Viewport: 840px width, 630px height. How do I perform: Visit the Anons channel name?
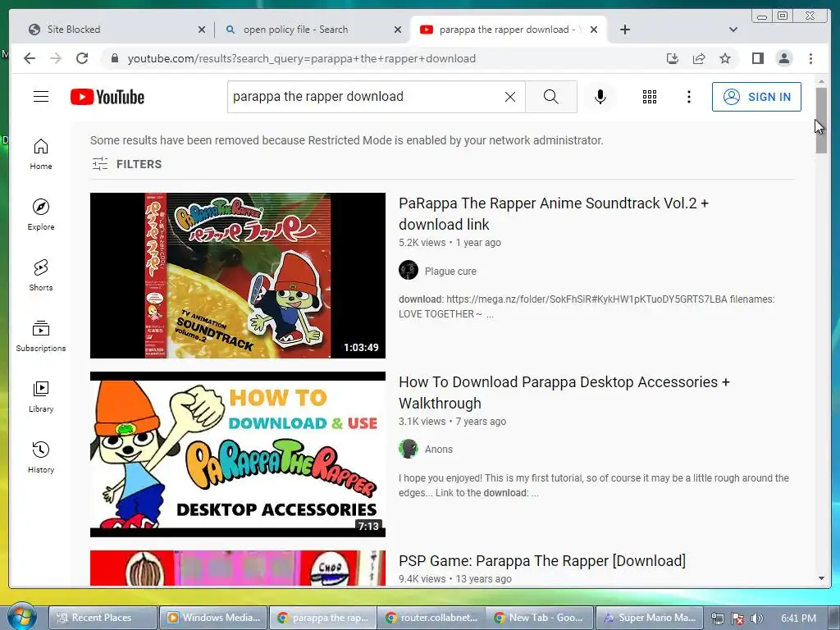(x=438, y=450)
